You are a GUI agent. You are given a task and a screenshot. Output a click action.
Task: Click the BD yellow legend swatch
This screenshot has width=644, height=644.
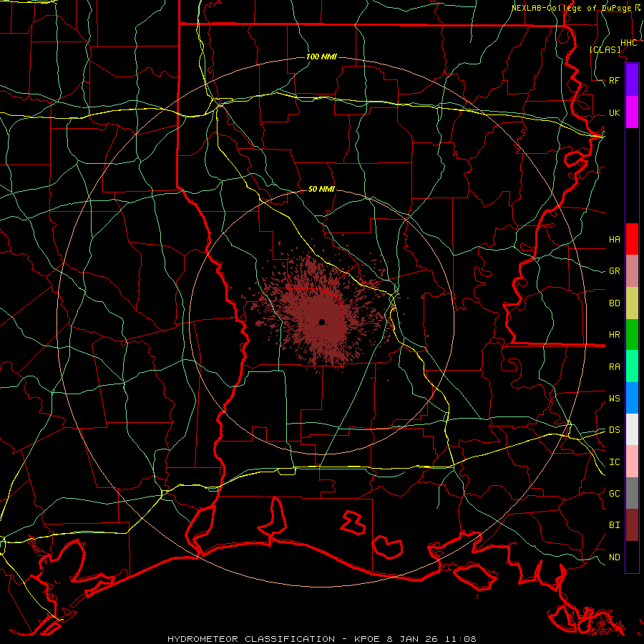point(632,303)
